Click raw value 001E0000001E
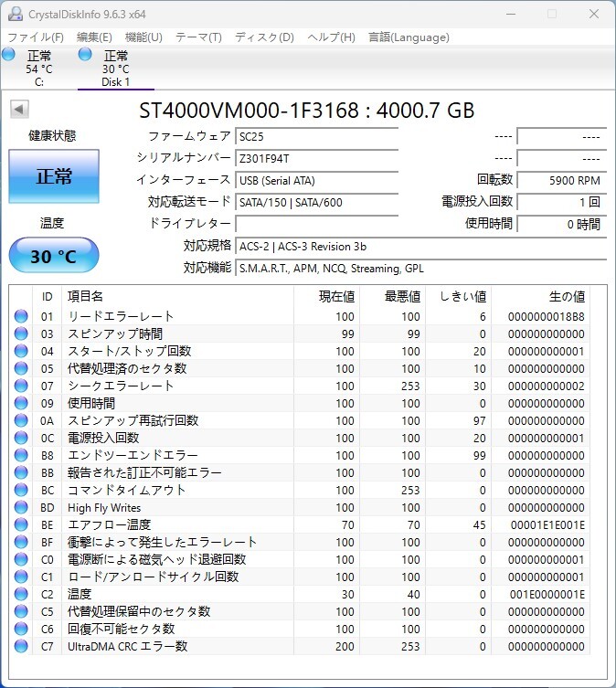The height and width of the screenshot is (688, 616). 547,594
